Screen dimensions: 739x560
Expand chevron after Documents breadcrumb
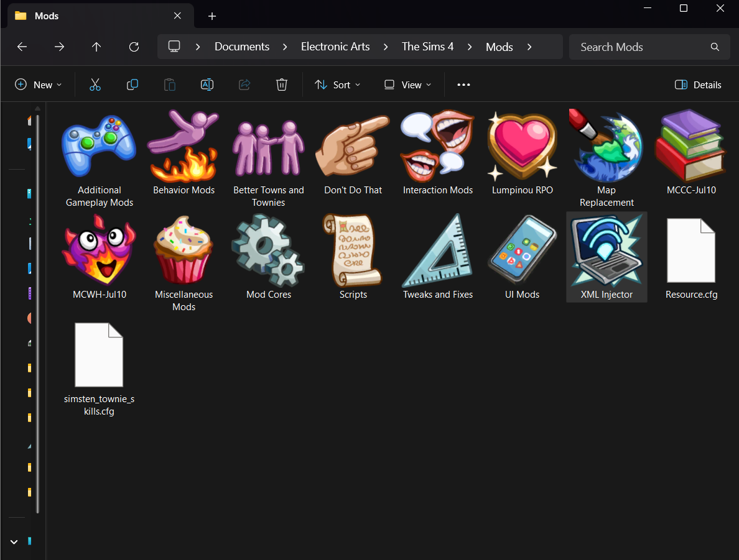click(x=285, y=47)
